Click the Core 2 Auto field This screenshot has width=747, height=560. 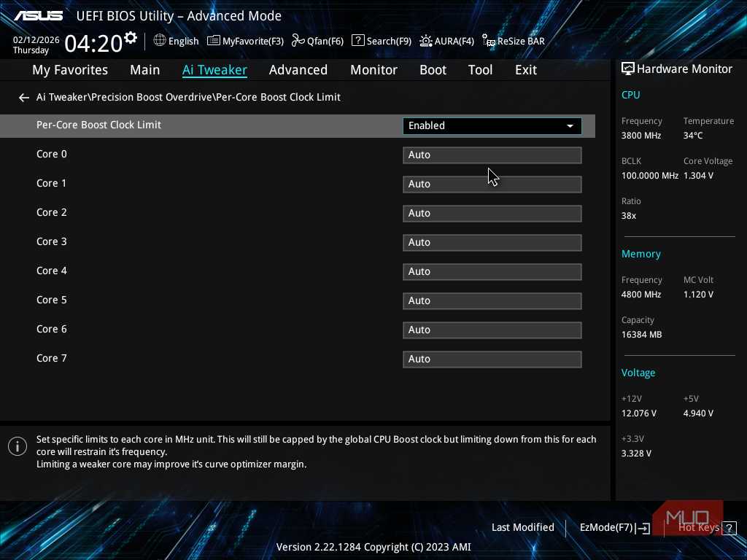492,214
